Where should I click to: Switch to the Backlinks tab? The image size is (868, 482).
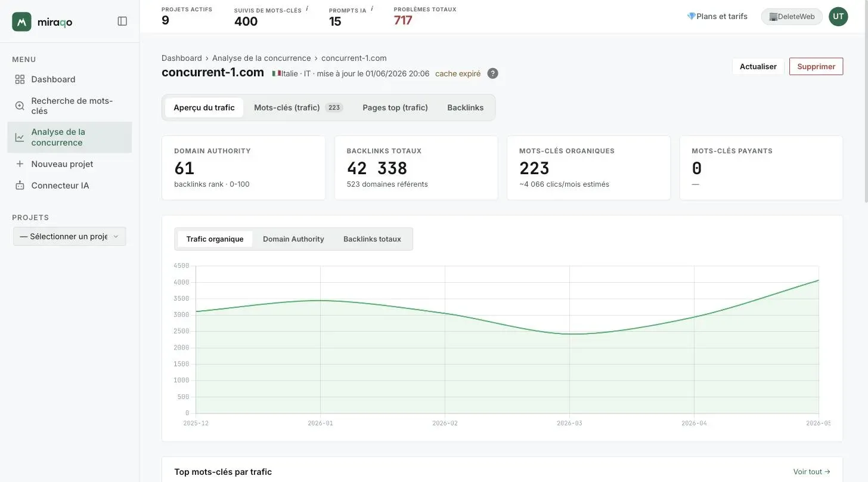pyautogui.click(x=466, y=108)
